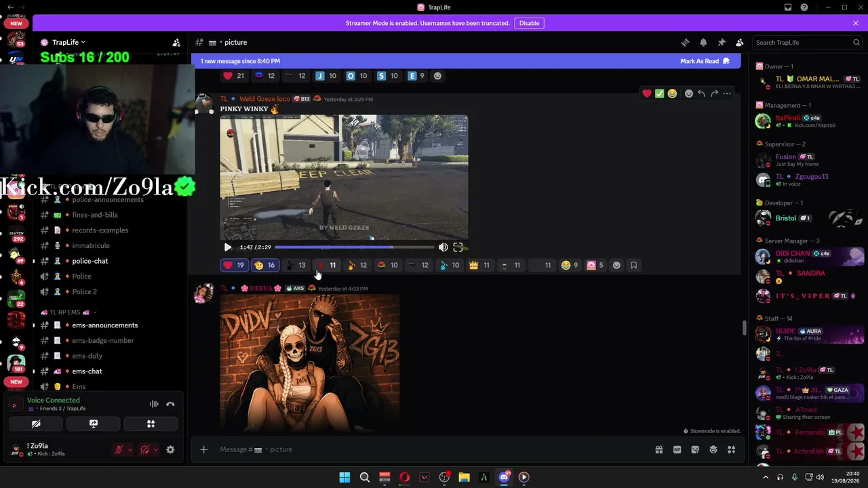Open the sticker picker

[695, 449]
